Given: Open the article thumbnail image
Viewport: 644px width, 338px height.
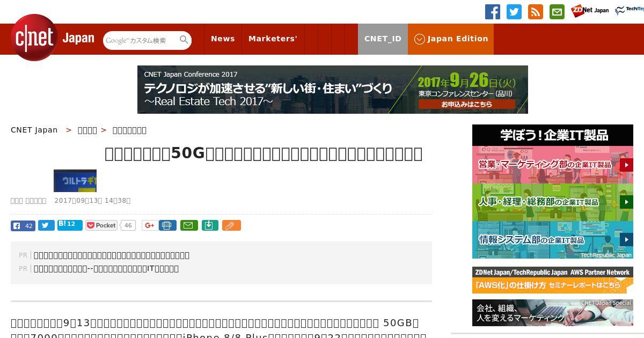Looking at the screenshot, I should [75, 181].
